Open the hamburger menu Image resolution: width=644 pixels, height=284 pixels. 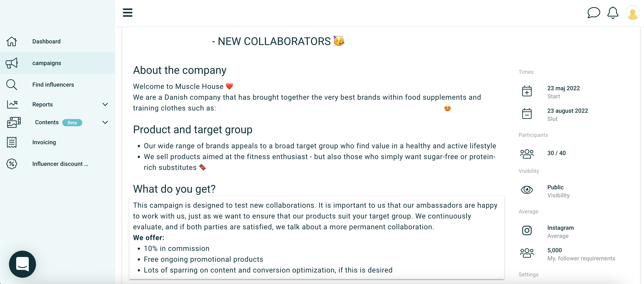(x=127, y=13)
